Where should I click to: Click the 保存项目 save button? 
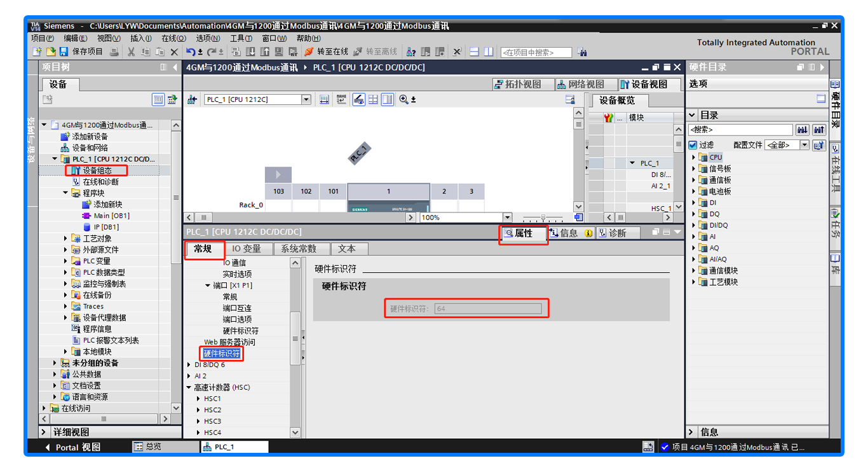[81, 52]
